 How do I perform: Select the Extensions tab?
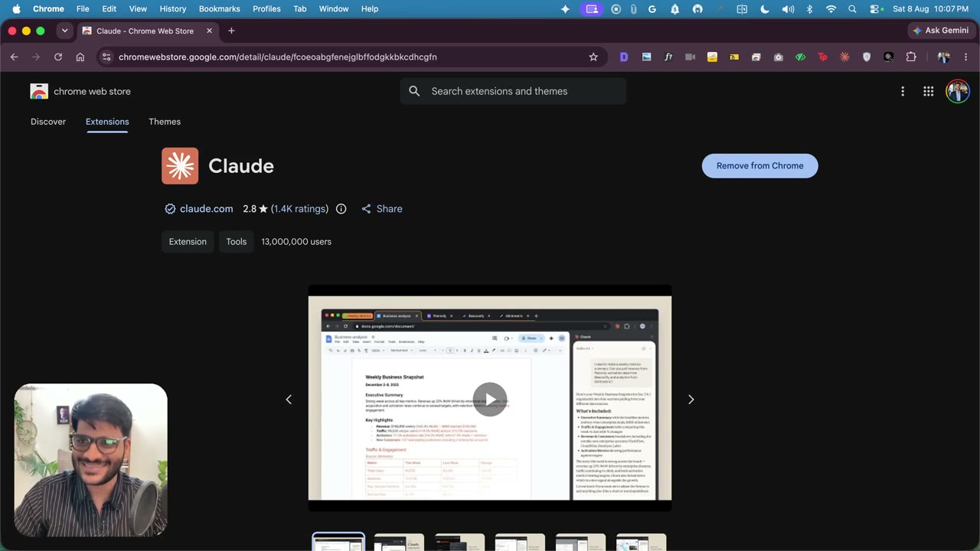[x=107, y=122]
